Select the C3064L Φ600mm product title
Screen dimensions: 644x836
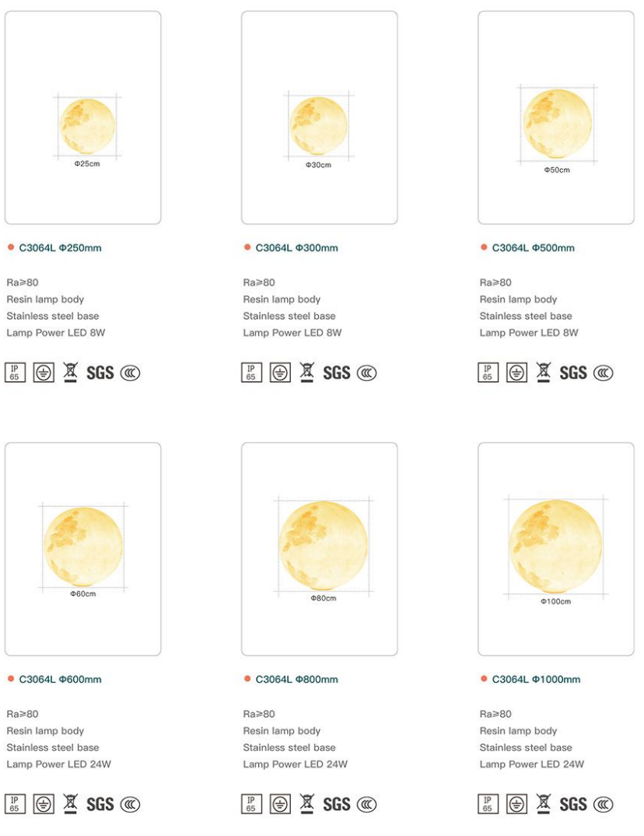point(60,680)
